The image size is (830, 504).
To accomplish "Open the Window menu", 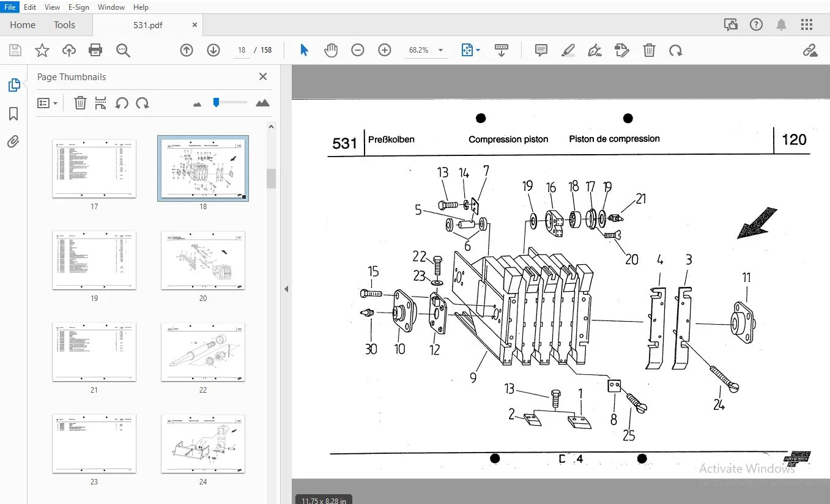I will [111, 7].
